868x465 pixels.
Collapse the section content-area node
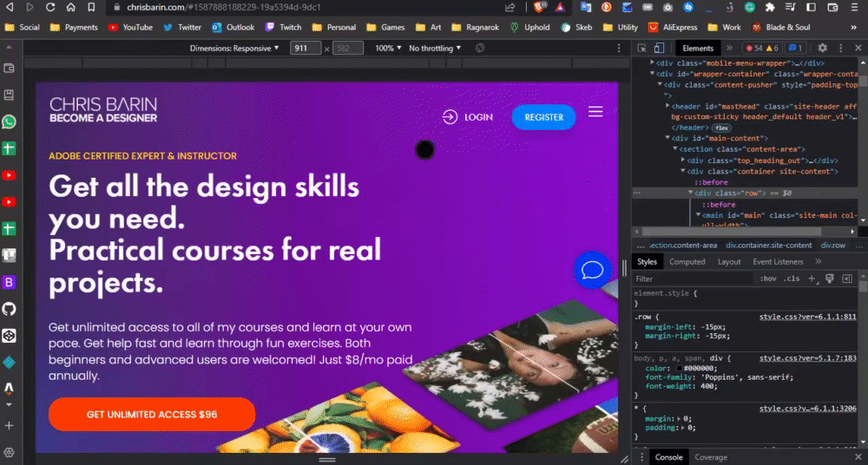[x=674, y=149]
